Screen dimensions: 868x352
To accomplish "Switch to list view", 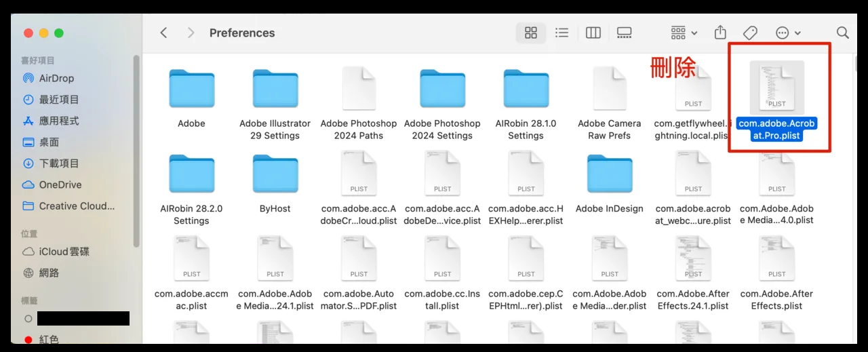I will click(561, 33).
